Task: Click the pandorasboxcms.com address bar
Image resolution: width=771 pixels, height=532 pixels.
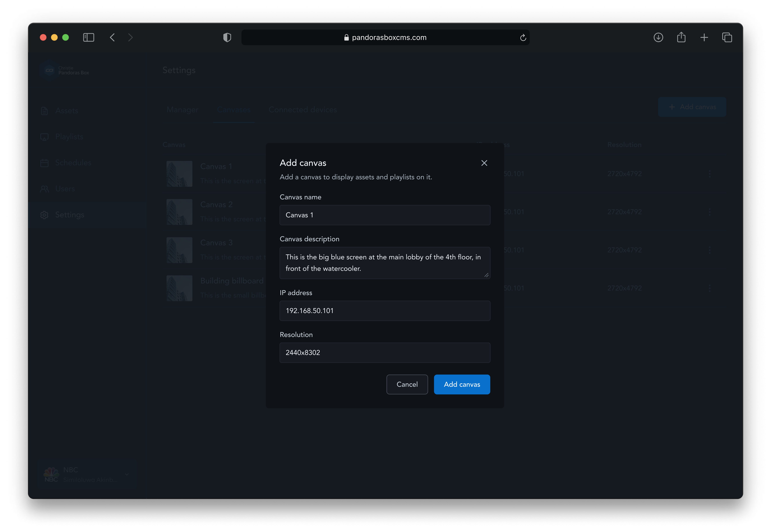Action: click(385, 37)
